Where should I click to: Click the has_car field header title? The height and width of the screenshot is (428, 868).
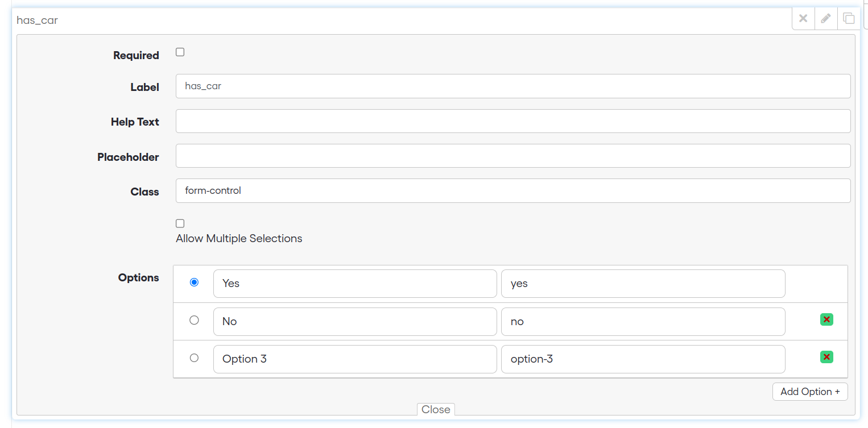[x=38, y=20]
